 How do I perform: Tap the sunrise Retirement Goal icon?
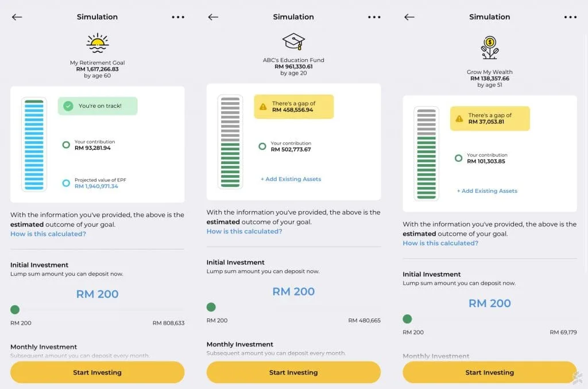tap(97, 43)
